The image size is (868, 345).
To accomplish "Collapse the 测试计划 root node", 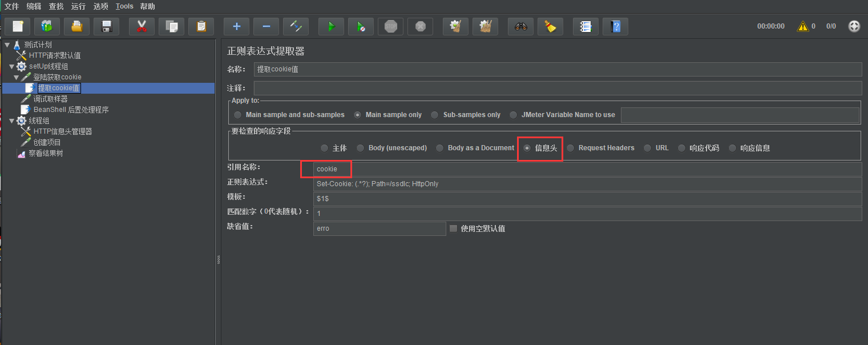I will click(x=7, y=45).
